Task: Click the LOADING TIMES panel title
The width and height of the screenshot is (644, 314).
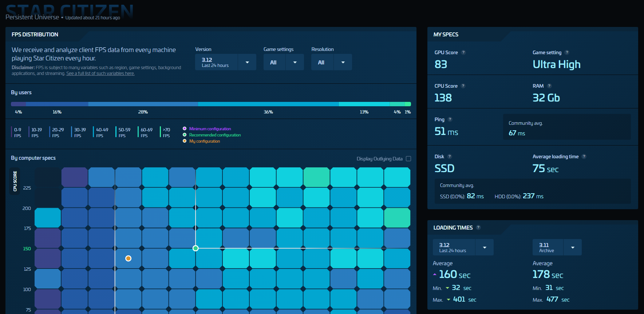Action: click(453, 228)
